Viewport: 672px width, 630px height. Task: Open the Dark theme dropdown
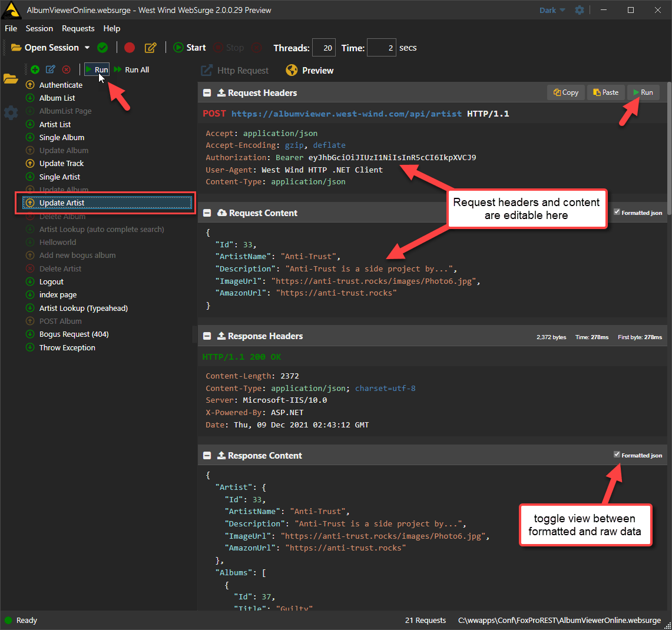coord(552,10)
